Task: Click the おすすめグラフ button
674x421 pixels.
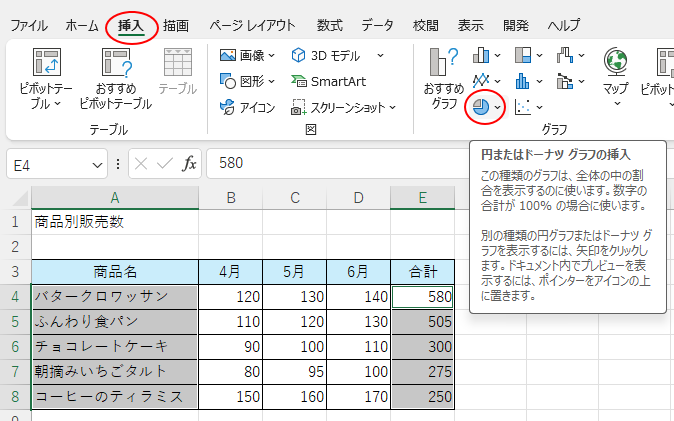Action: click(x=444, y=78)
